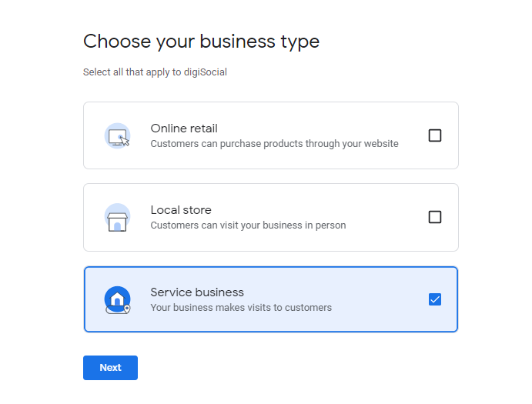Image resolution: width=532 pixels, height=404 pixels.
Task: Click the Local store storefront icon
Action: coord(117,218)
